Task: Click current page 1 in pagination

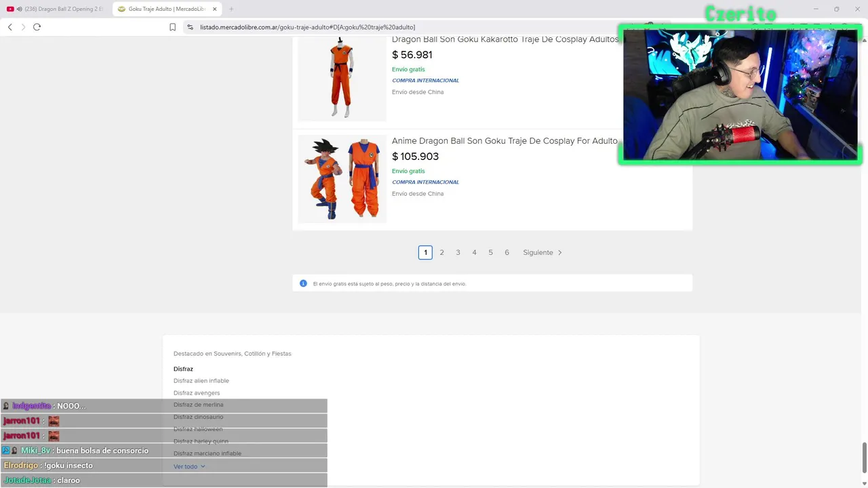Action: point(425,252)
